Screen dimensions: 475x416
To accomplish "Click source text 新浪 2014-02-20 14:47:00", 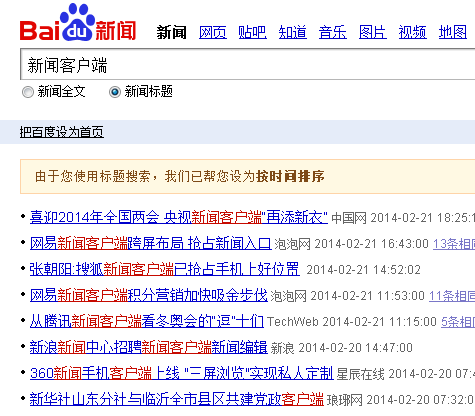I will point(342,348).
